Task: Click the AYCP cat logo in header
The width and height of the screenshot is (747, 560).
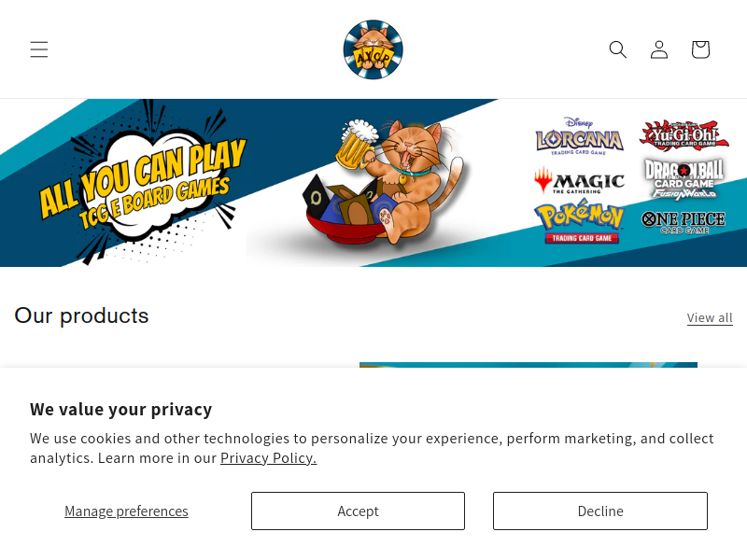Action: [373, 49]
